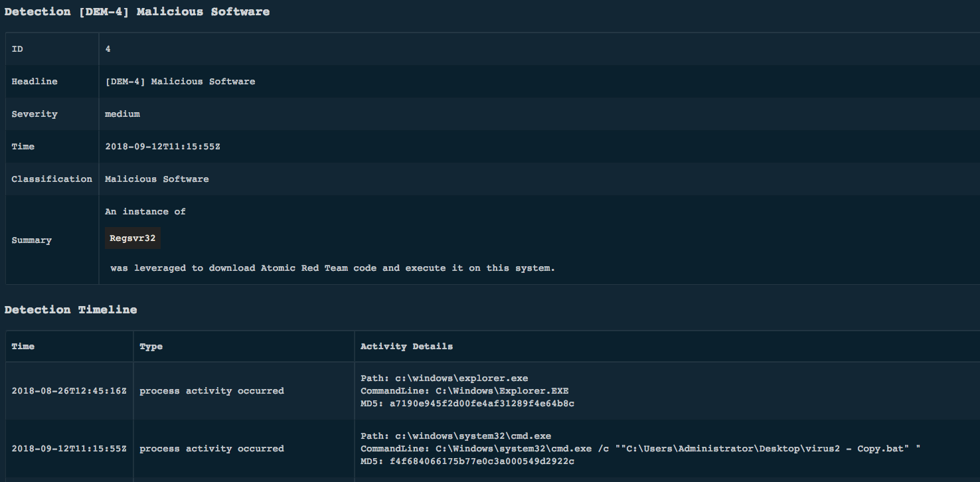The image size is (980, 482).
Task: Click the Detection [DEM-4] Malicious Software page heading
Action: (x=137, y=12)
